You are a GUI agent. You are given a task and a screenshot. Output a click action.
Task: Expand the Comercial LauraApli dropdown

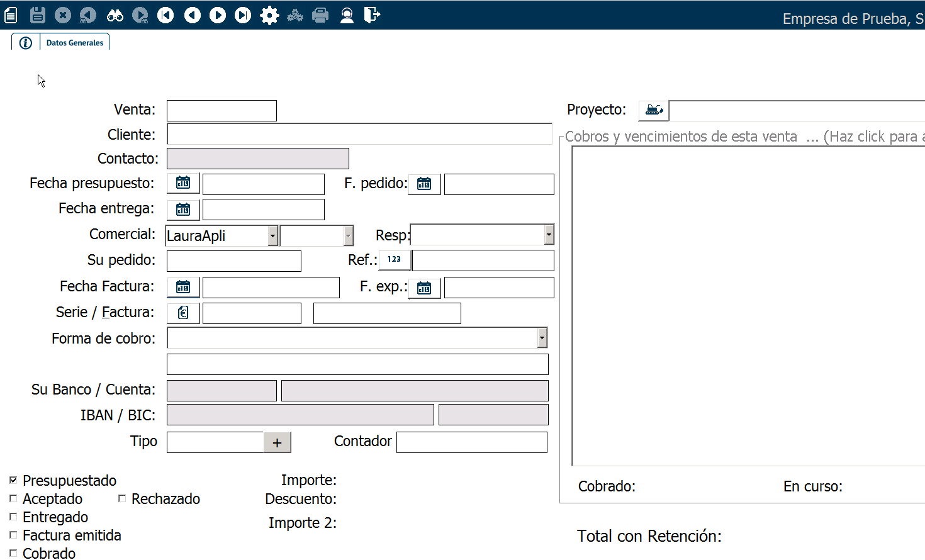(x=272, y=235)
